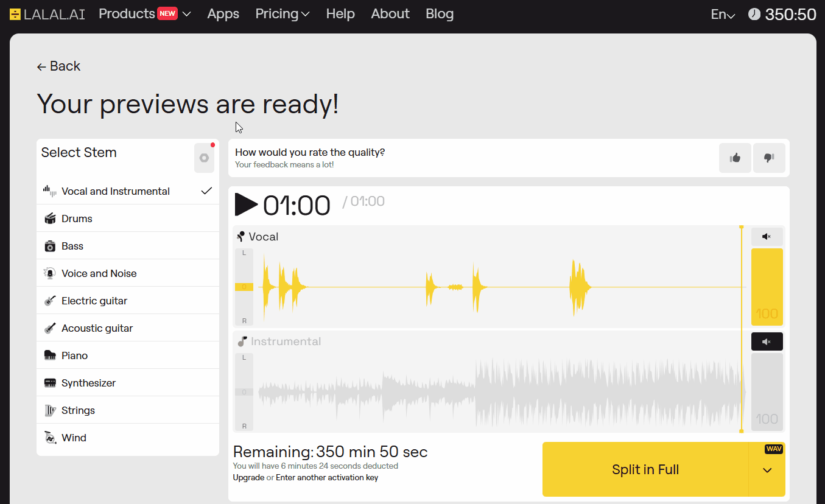Go to the Blog page

pos(440,14)
